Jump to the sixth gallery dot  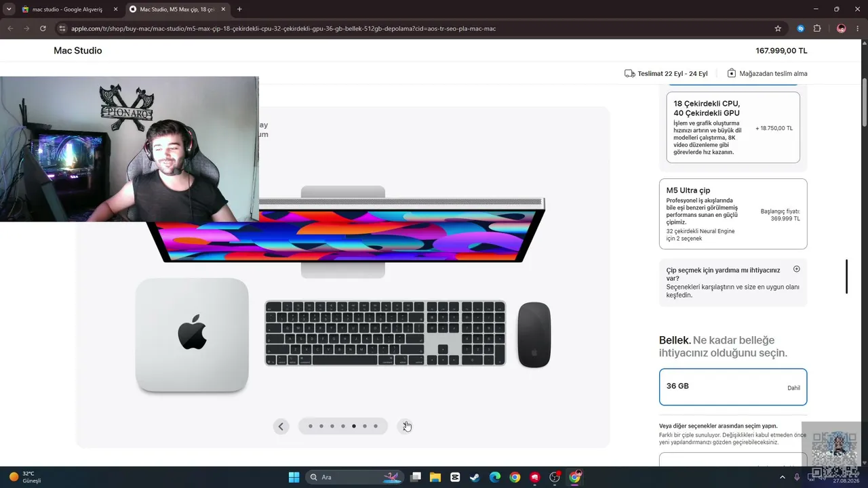coord(365,426)
